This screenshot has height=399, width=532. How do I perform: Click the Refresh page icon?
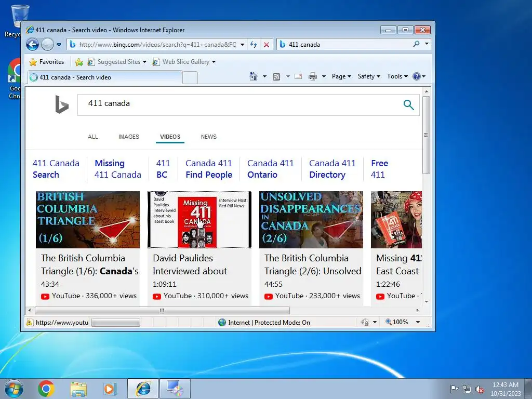point(254,45)
